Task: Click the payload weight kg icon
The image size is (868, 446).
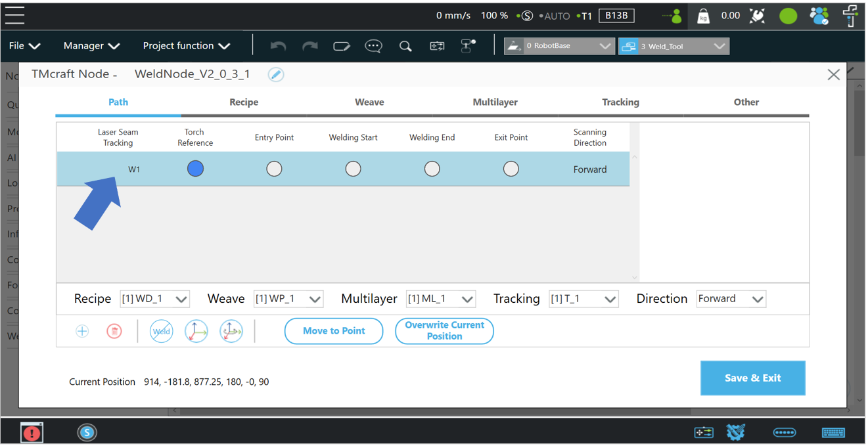Action: coord(703,16)
